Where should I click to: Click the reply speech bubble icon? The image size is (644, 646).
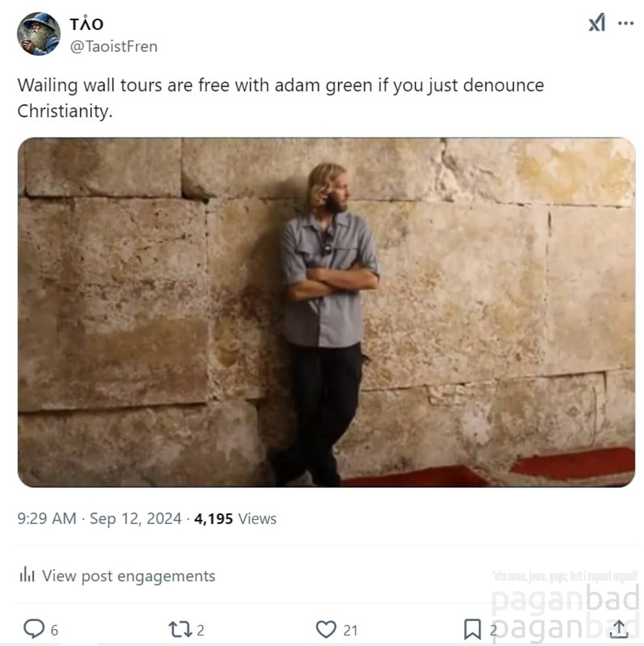(33, 629)
